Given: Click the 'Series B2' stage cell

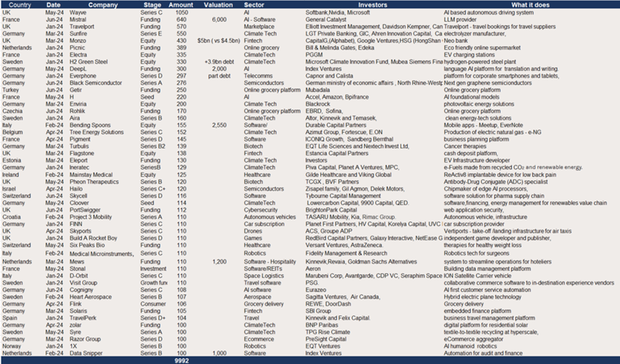Looking at the screenshot, I should [x=153, y=146].
